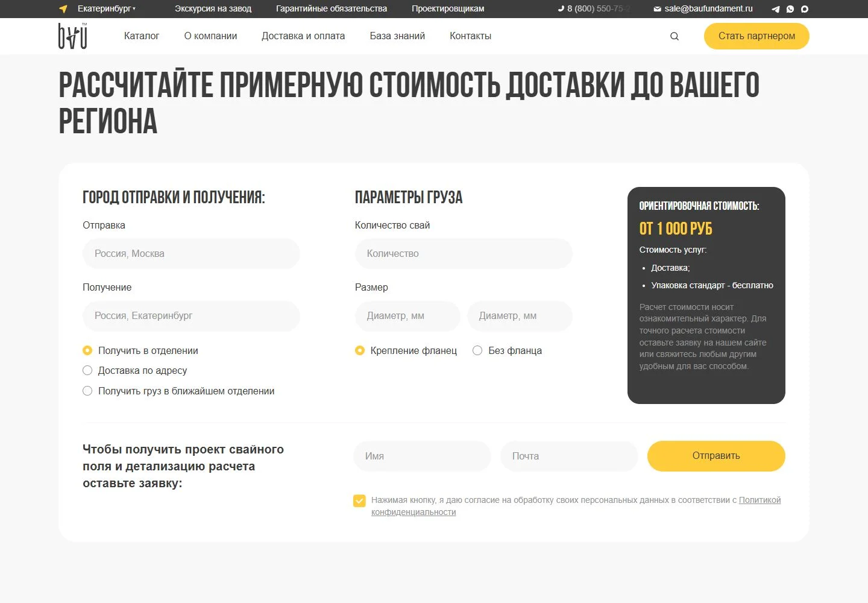The height and width of the screenshot is (603, 868).
Task: Open the Каталог menu item
Action: [x=142, y=36]
